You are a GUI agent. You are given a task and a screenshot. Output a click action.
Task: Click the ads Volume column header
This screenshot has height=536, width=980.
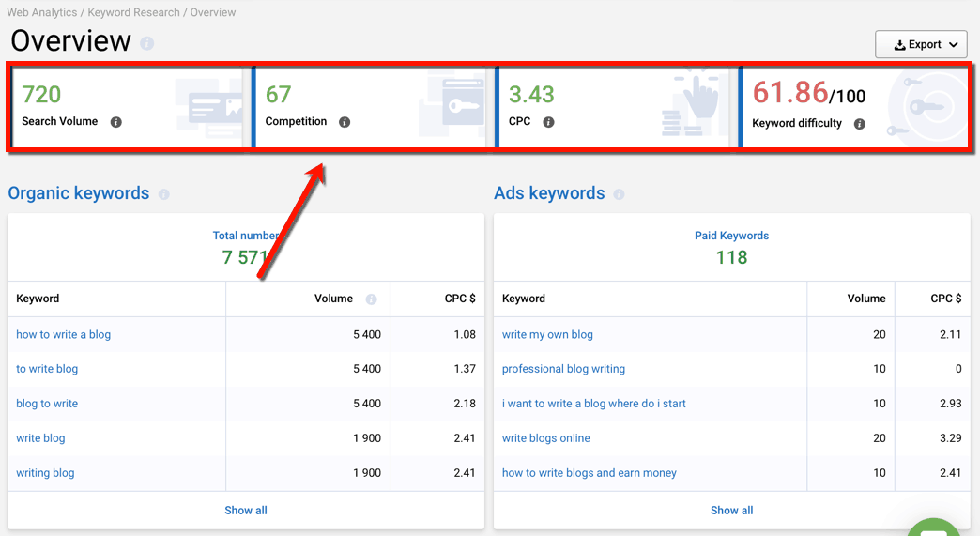pos(866,299)
